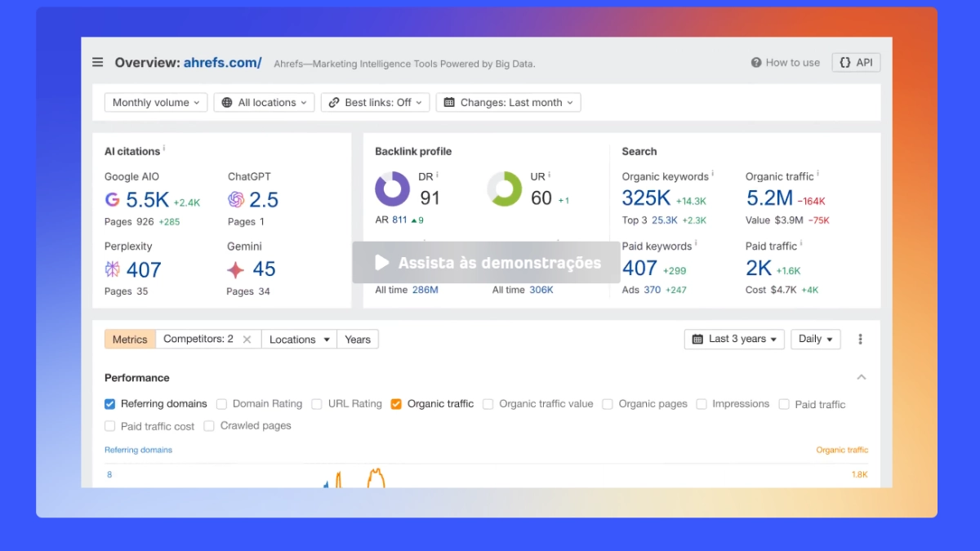
Task: Open Perplexity 407 citations value
Action: pyautogui.click(x=144, y=269)
